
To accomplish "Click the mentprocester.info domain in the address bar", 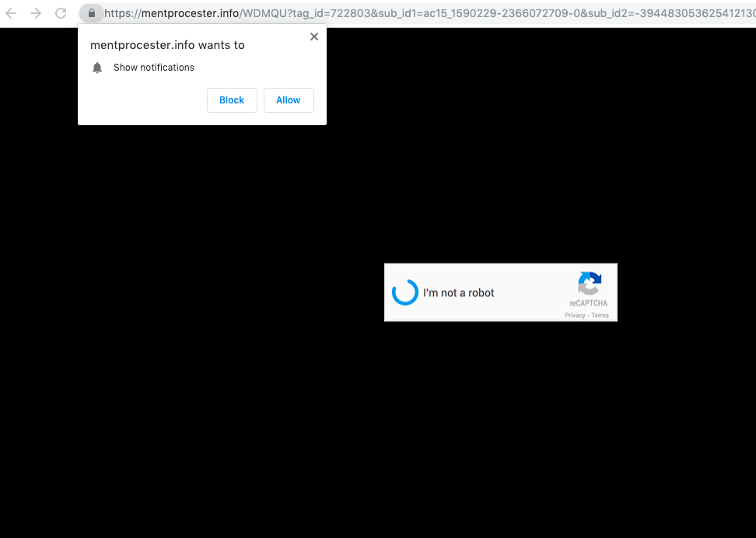I will click(190, 13).
